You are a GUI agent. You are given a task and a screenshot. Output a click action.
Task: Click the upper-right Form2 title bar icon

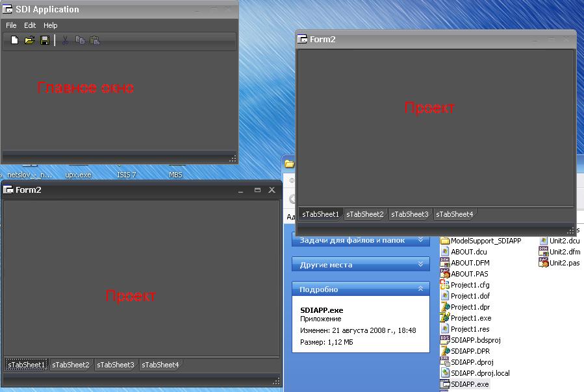pyautogui.click(x=302, y=39)
